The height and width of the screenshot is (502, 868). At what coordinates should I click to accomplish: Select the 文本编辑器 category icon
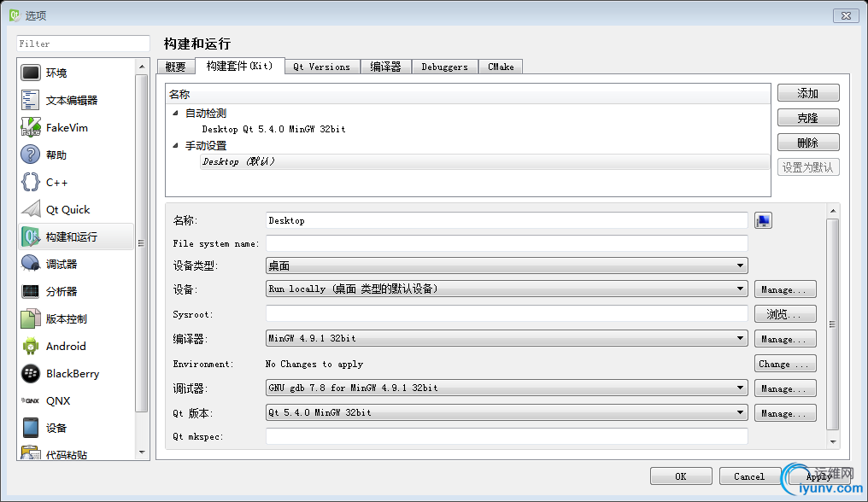(31, 100)
